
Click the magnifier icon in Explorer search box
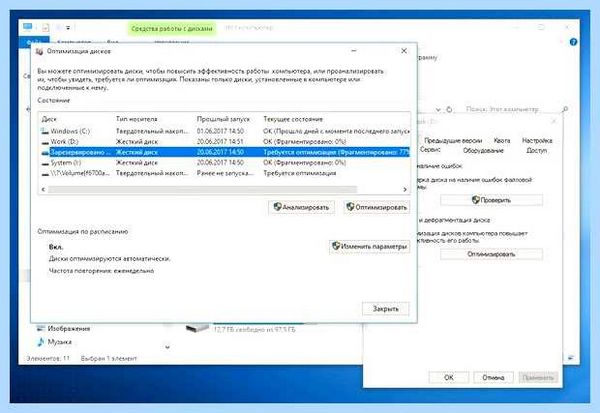(x=565, y=109)
